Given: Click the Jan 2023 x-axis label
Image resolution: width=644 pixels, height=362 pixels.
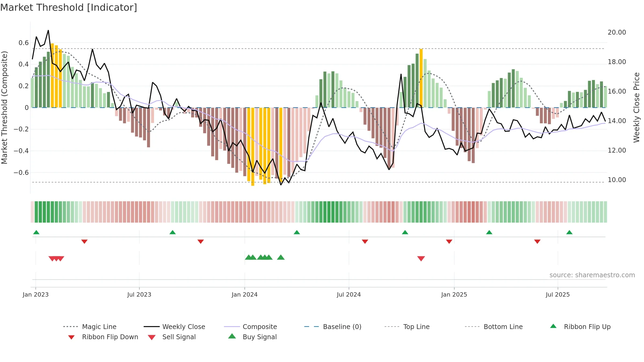Looking at the screenshot, I should pyautogui.click(x=36, y=295).
